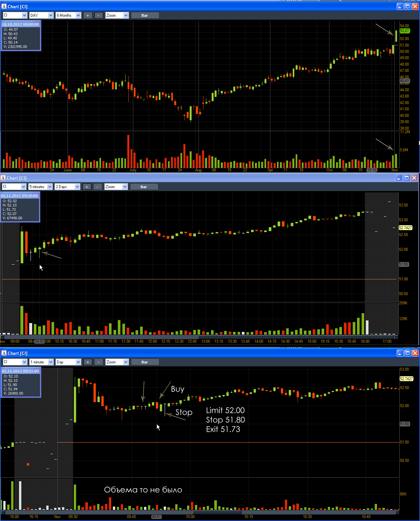The image size is (420, 521).
Task: Click the plus button in the 5 minutes chart
Action: coord(87,187)
